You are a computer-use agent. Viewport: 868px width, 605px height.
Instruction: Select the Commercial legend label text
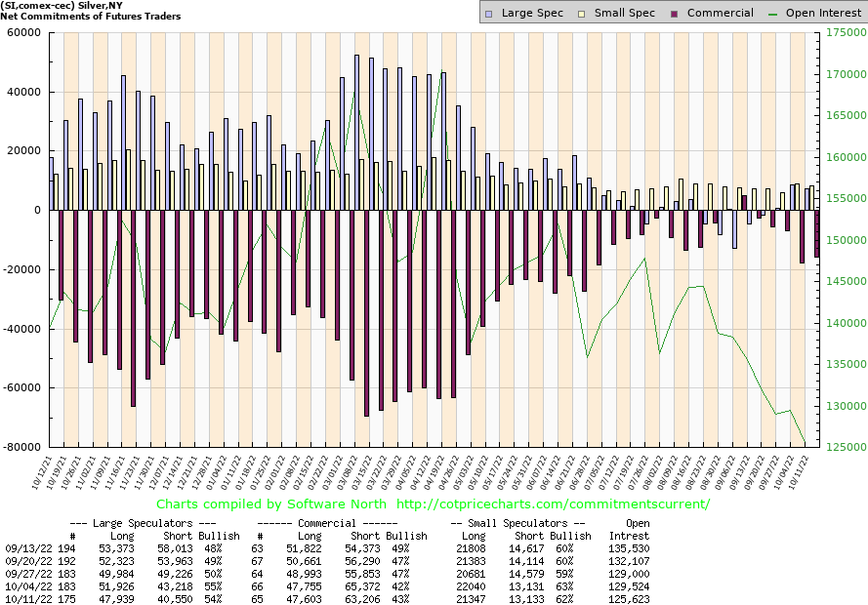pos(721,14)
